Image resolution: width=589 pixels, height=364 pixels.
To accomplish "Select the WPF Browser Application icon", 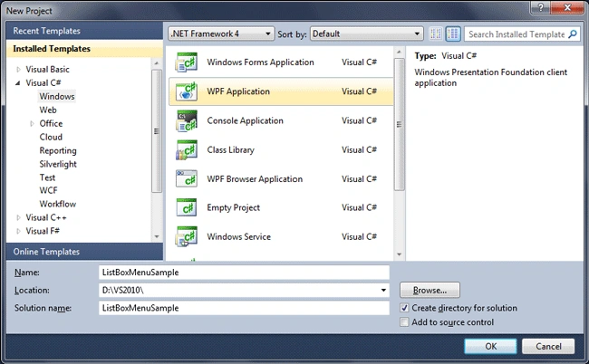I will (x=187, y=178).
